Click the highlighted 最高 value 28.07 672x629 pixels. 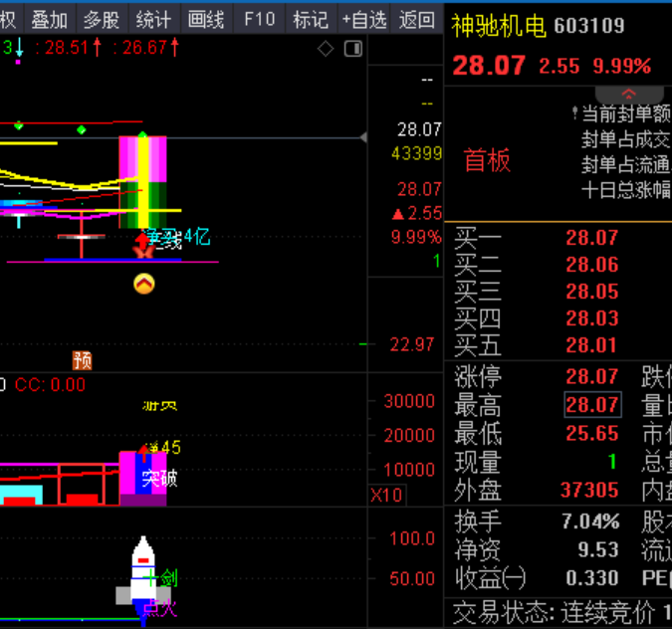592,404
